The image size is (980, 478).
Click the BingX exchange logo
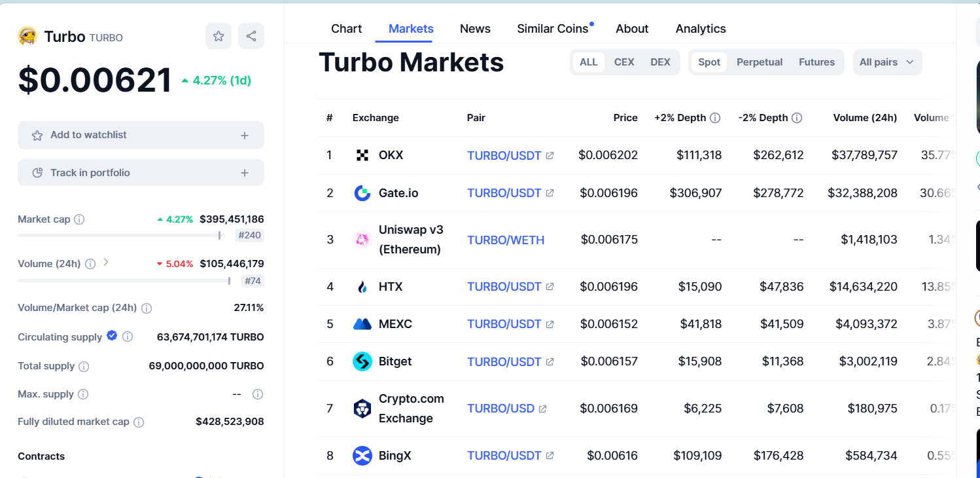pyautogui.click(x=362, y=456)
